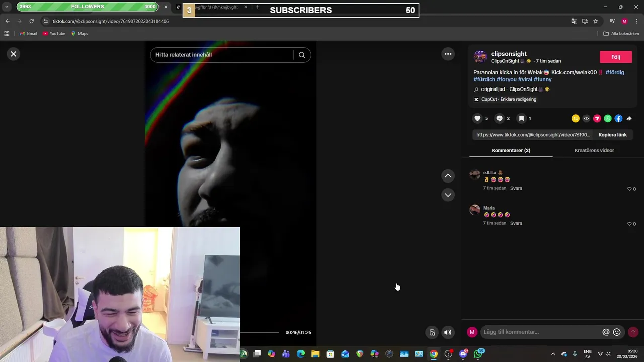Expand more share options arrow
Viewport: 644px width, 362px height.
629,119
